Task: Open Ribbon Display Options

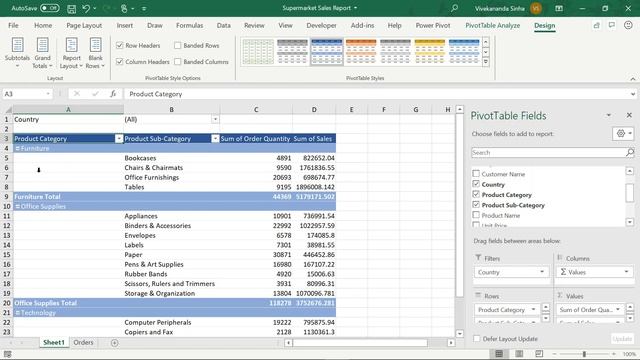Action: [x=559, y=8]
